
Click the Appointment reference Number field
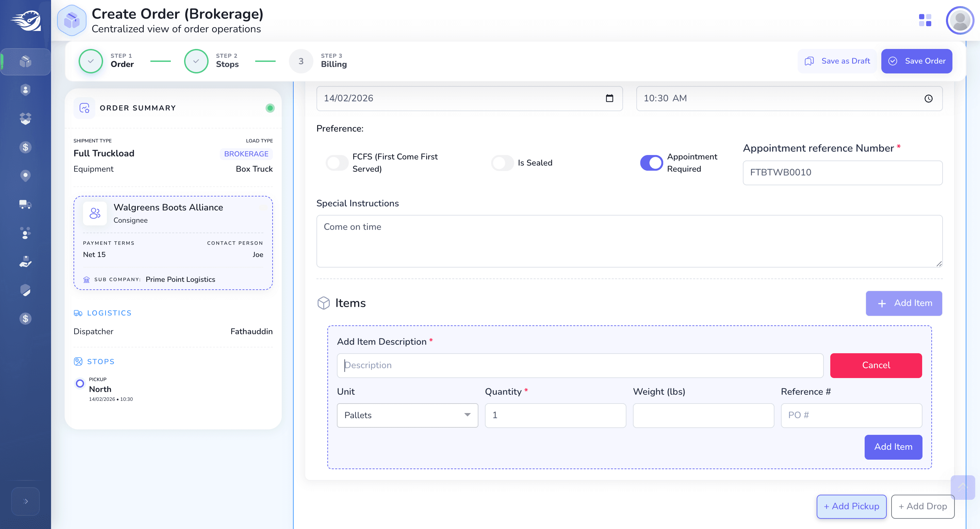[842, 172]
